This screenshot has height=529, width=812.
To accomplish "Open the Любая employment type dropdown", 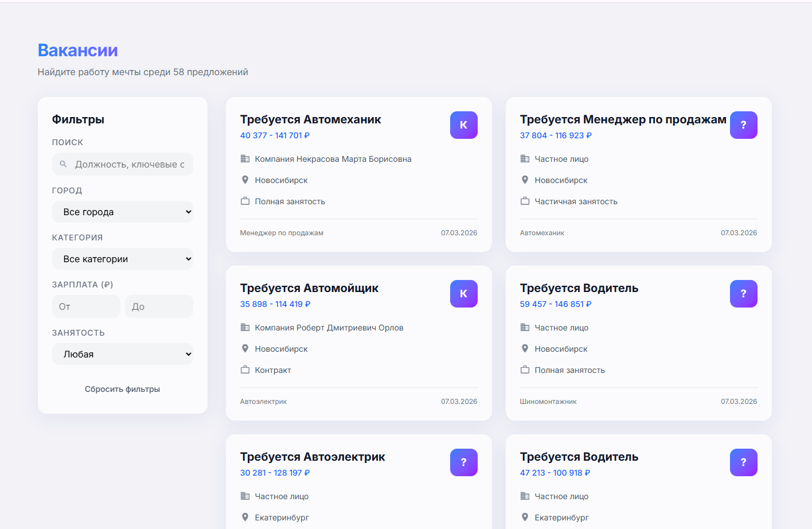I will (122, 354).
